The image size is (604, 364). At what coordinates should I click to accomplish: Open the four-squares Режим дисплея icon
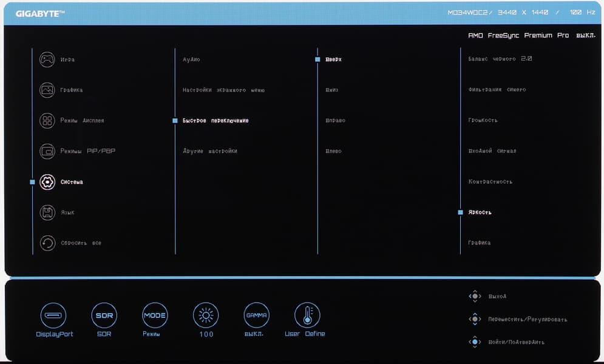click(47, 121)
